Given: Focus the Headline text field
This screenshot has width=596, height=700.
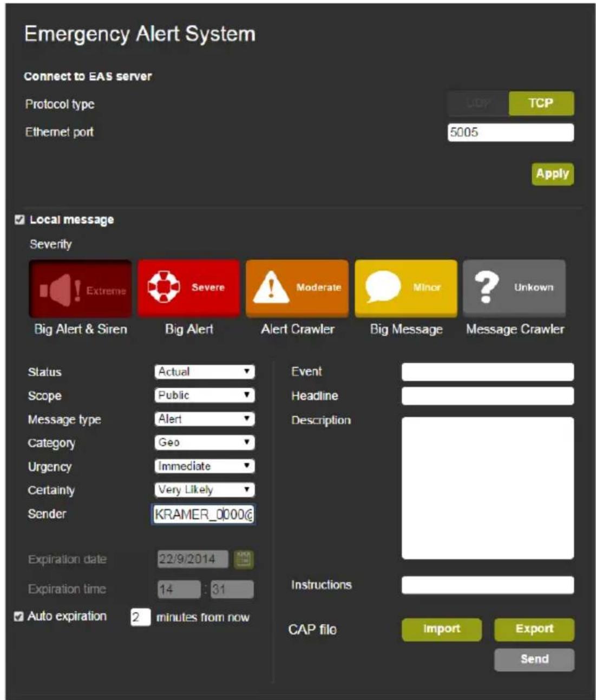Looking at the screenshot, I should coord(487,396).
